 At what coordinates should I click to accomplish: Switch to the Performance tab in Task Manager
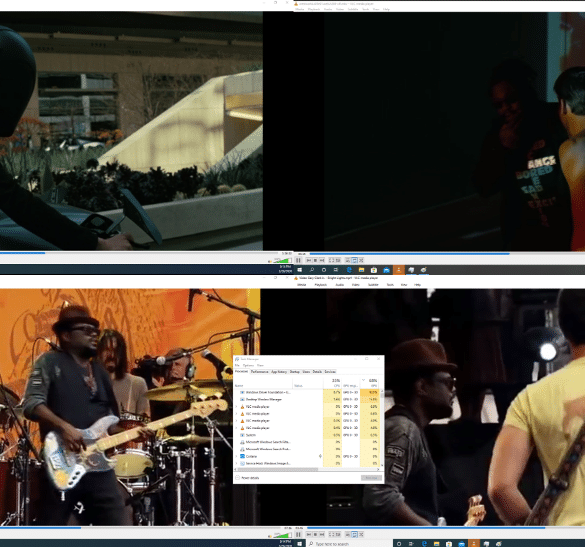click(x=259, y=372)
